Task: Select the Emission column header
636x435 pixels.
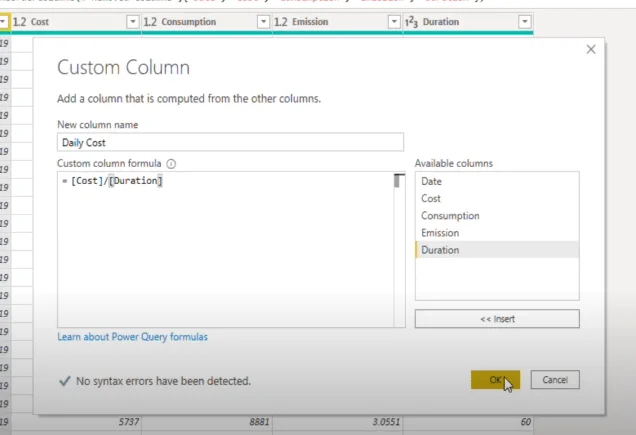Action: (x=337, y=22)
